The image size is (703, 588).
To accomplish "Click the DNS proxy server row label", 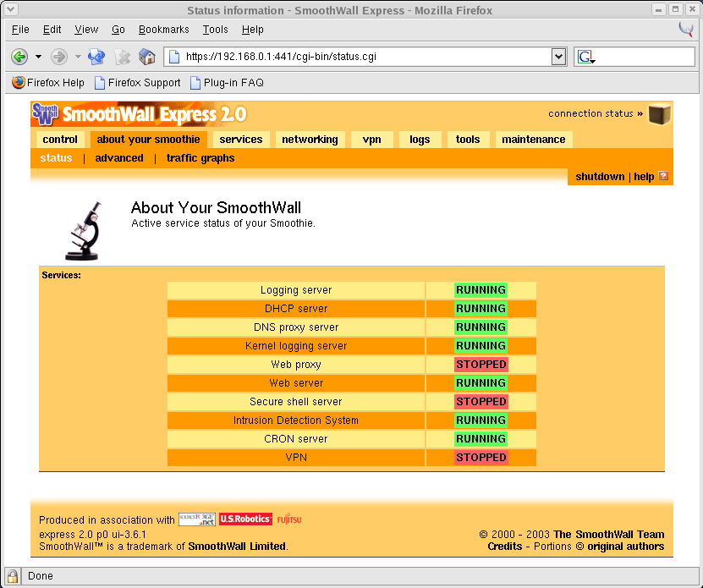I will point(296,327).
